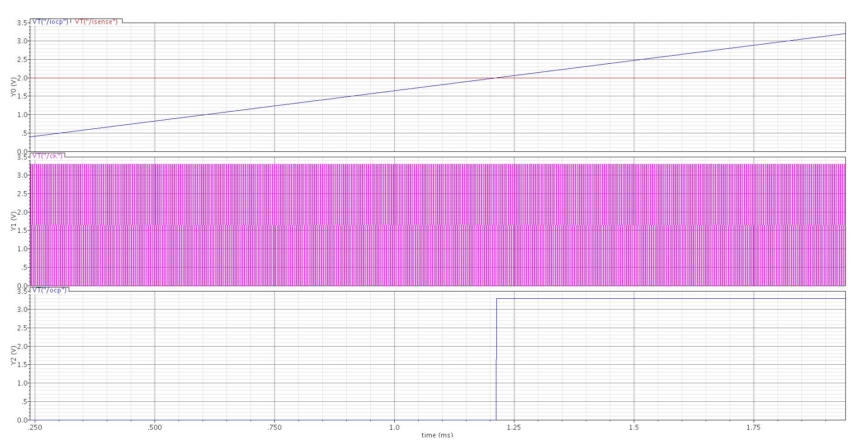The width and height of the screenshot is (868, 442).
Task: Click the .500 time axis tick label
Action: 155,427
